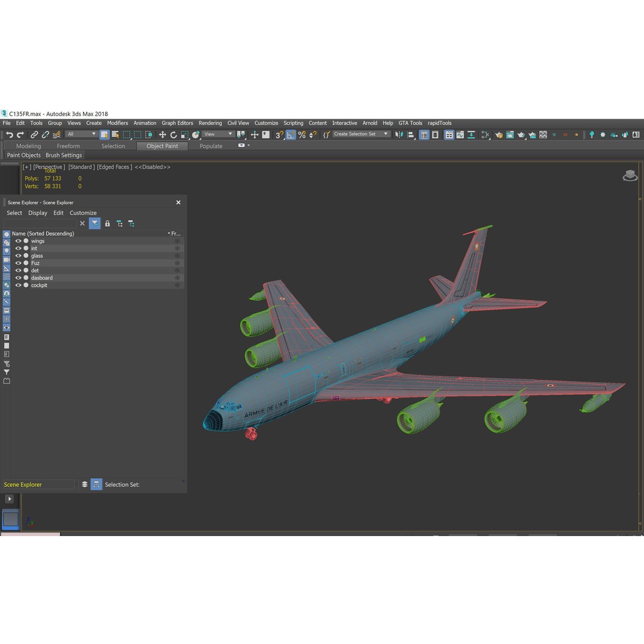Activate the Select and Link tool

pos(34,134)
